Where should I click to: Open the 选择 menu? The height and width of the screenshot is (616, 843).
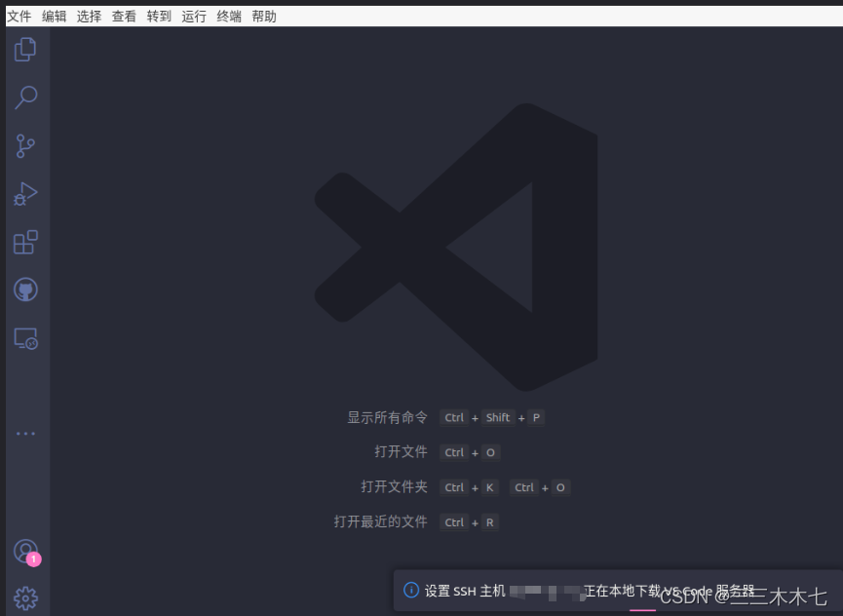coord(90,17)
